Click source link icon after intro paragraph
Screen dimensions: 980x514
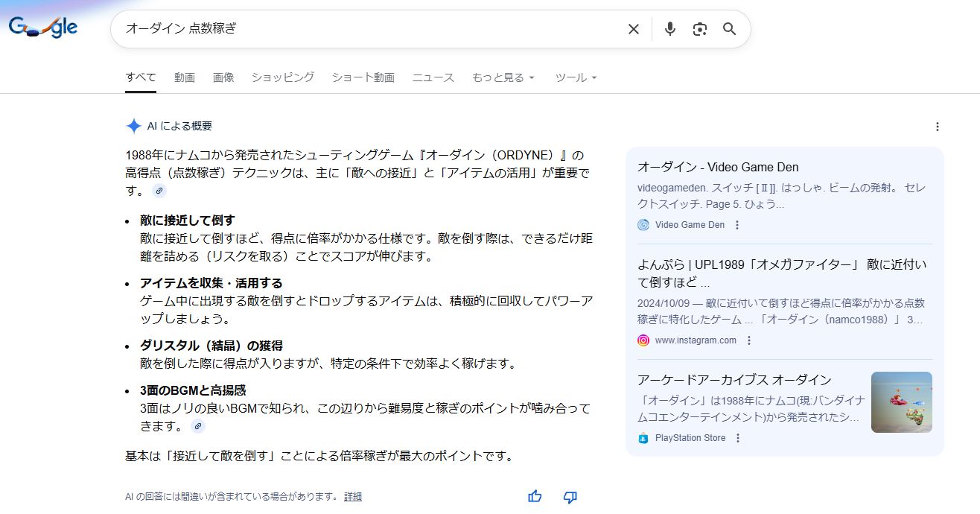pyautogui.click(x=159, y=191)
